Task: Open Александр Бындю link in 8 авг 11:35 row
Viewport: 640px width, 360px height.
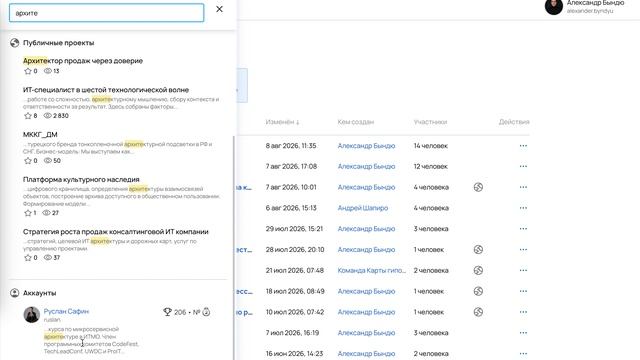Action: pyautogui.click(x=366, y=146)
